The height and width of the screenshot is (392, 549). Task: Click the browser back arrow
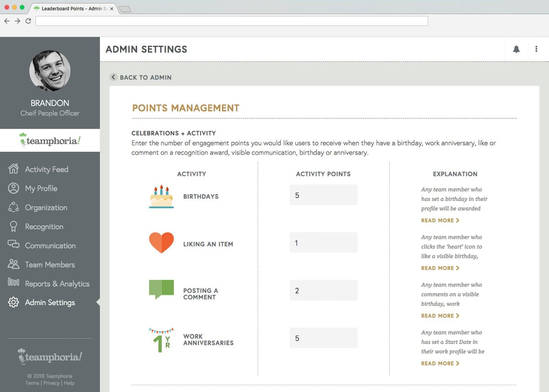coord(7,21)
